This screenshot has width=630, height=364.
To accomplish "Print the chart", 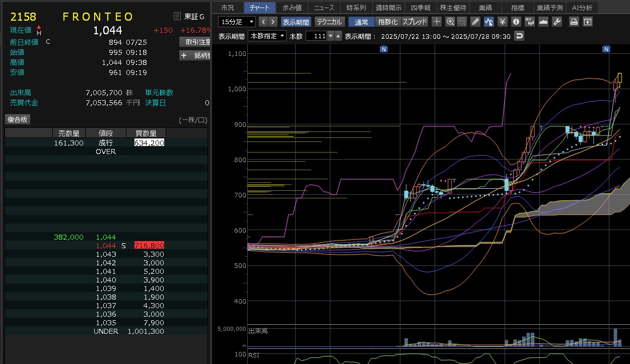I will (574, 22).
